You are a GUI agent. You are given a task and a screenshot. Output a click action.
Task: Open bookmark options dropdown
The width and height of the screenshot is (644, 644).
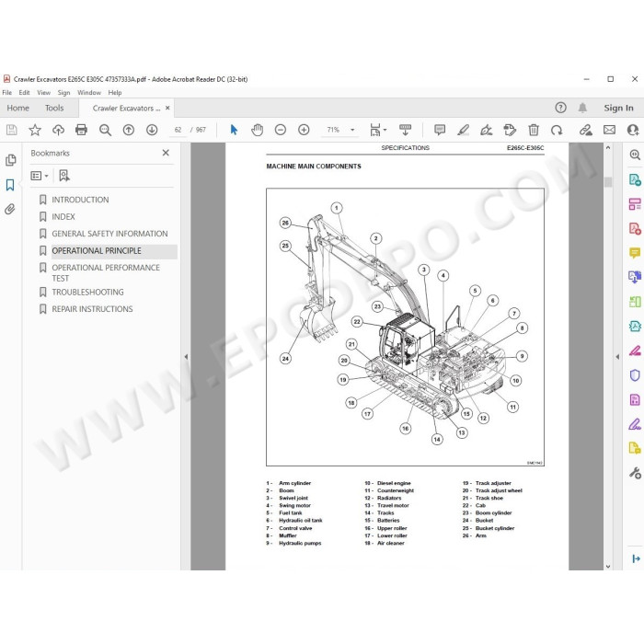click(x=40, y=176)
